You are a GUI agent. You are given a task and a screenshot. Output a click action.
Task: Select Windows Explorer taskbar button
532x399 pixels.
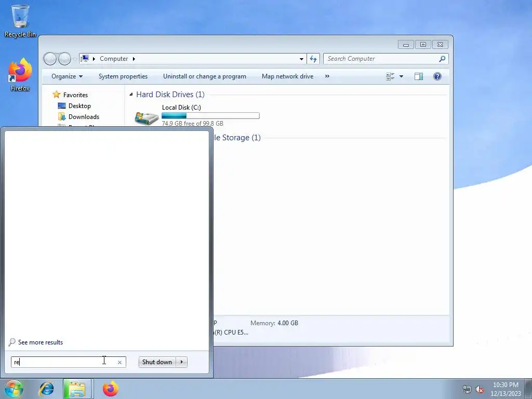coord(77,389)
